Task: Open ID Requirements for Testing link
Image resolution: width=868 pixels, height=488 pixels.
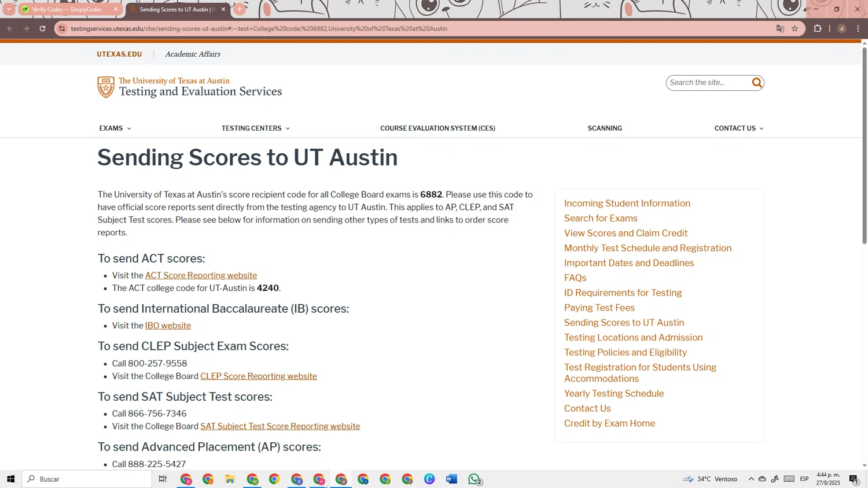Action: click(x=623, y=293)
